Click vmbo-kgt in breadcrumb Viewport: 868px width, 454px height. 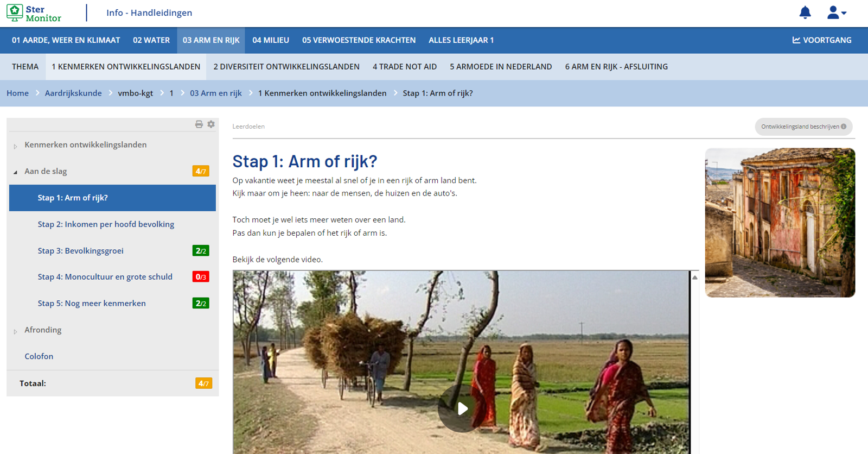136,93
